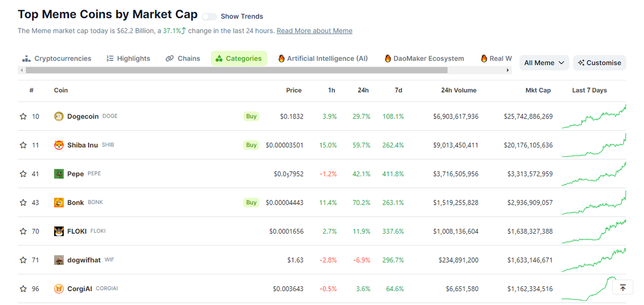This screenshot has width=644, height=305.
Task: Click the Shiba Inu coin logo
Action: 59,145
